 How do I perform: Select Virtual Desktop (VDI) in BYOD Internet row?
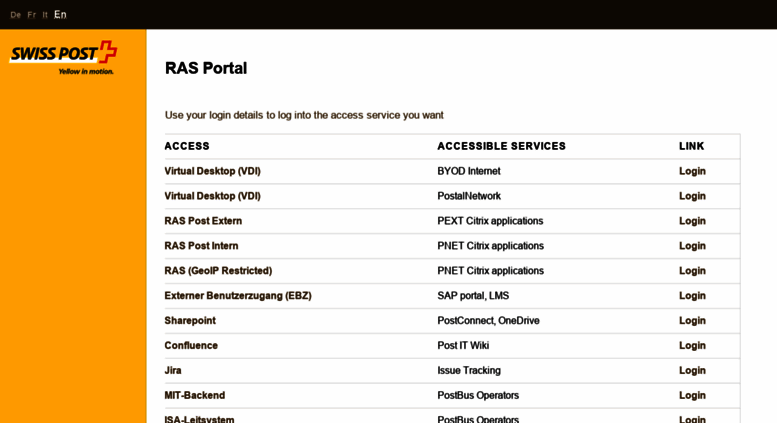[x=213, y=171]
